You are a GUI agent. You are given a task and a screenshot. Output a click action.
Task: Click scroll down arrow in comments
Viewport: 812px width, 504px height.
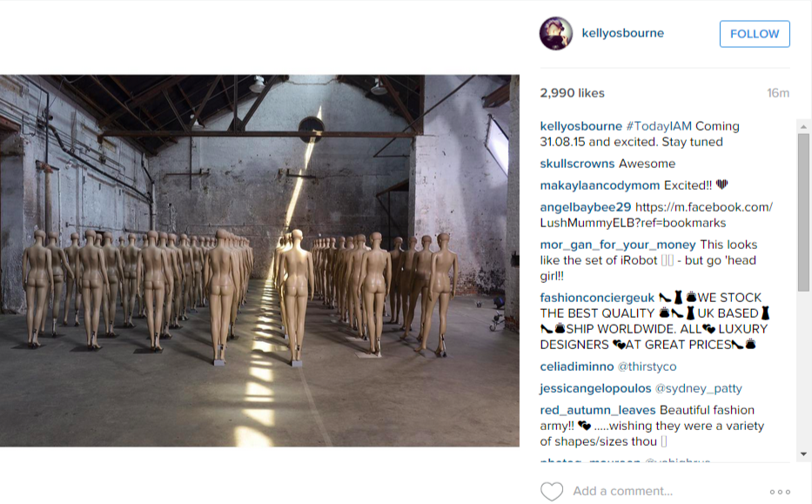(803, 454)
